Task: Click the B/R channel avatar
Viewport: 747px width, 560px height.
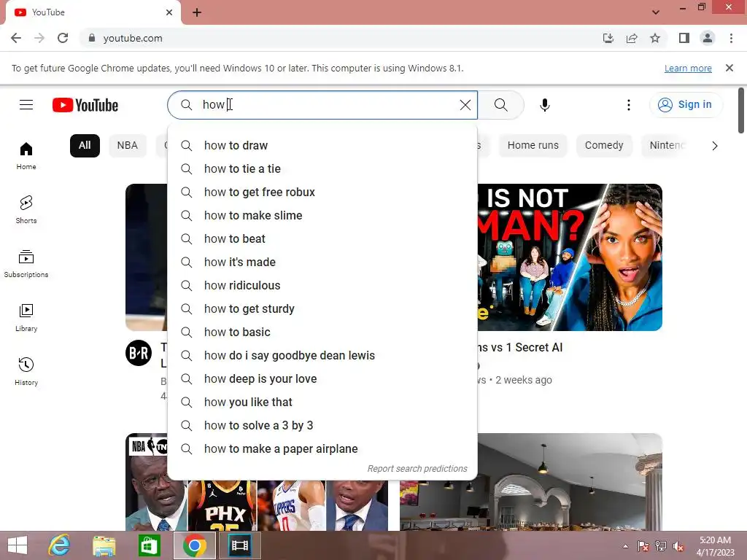Action: 139,353
